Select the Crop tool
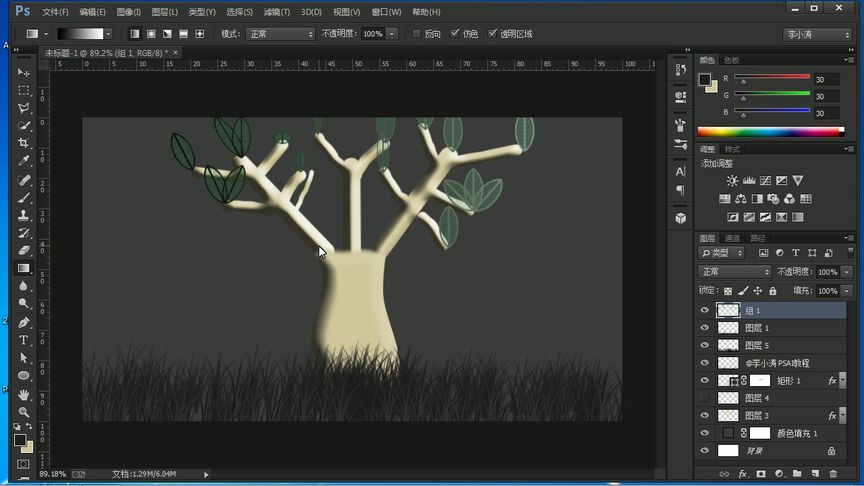The height and width of the screenshot is (486, 864). (24, 143)
